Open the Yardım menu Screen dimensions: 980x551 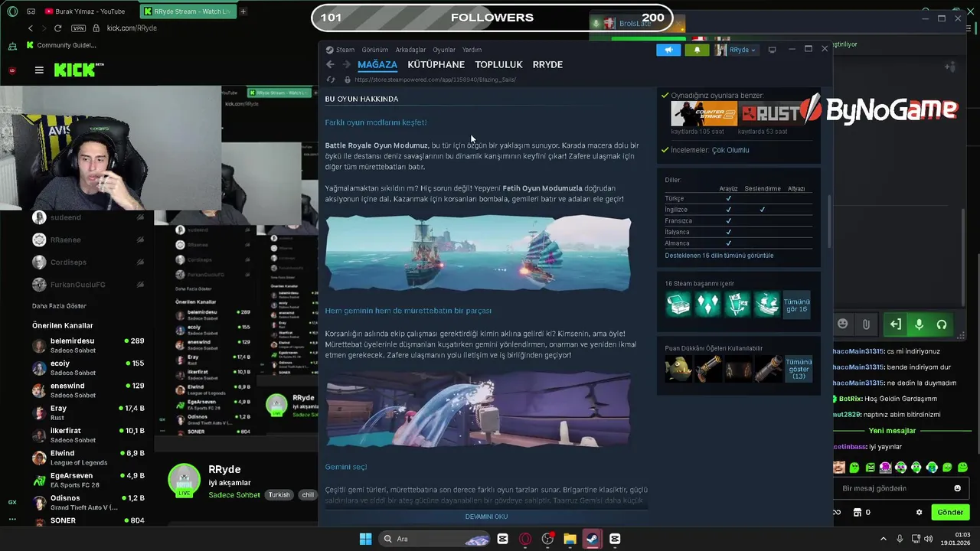pos(472,50)
